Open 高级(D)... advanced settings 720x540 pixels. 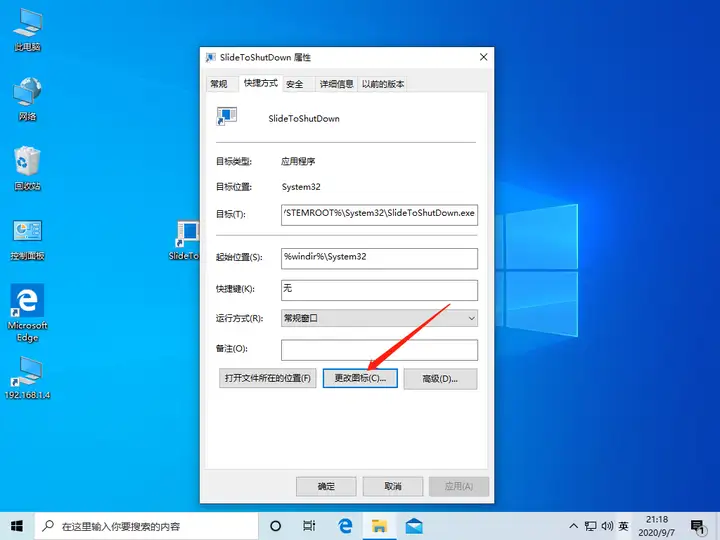(x=440, y=379)
